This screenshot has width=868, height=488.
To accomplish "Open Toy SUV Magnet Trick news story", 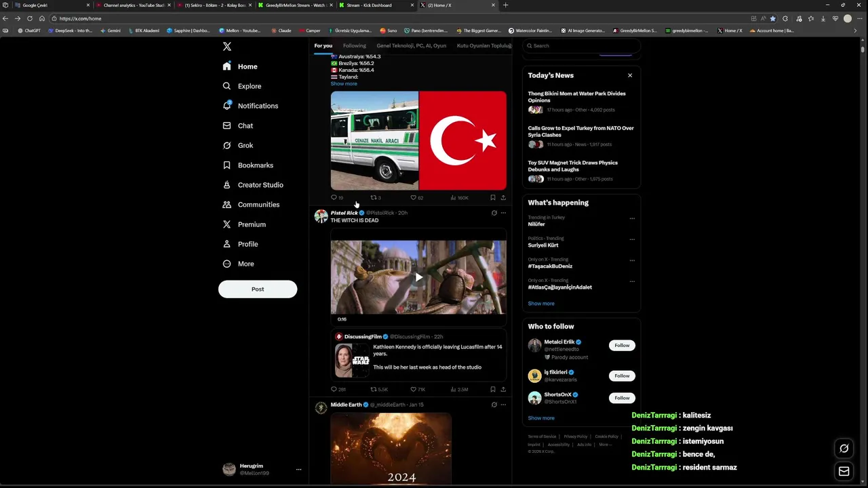I will (581, 171).
